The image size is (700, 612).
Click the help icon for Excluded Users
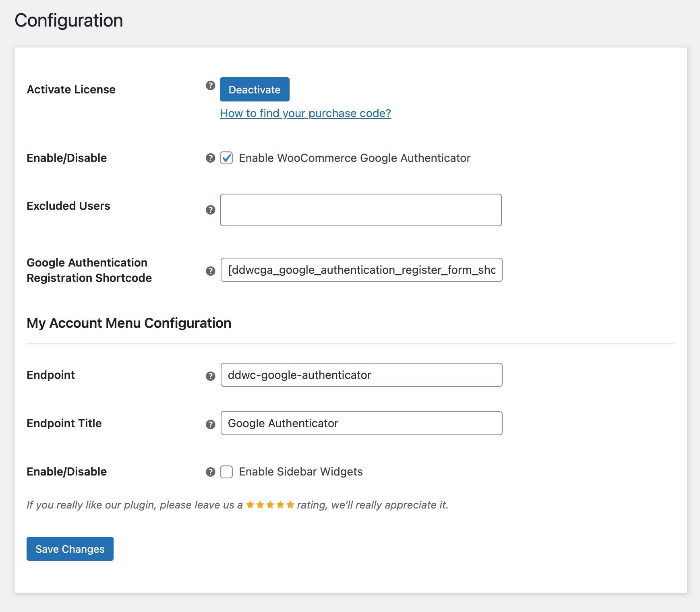coord(210,210)
